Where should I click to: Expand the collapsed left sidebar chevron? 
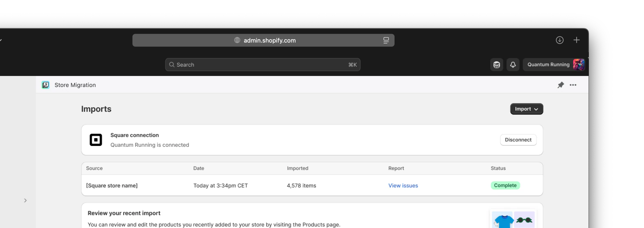(x=25, y=200)
